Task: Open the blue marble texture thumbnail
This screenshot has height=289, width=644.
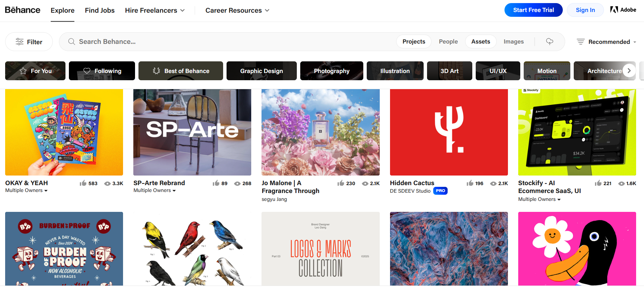Action: tap(449, 249)
